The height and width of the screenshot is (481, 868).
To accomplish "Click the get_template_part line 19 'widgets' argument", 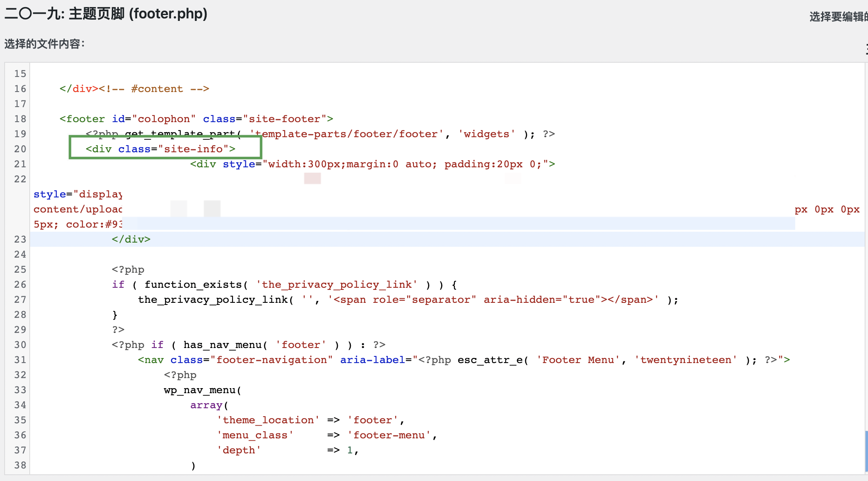I will point(487,134).
